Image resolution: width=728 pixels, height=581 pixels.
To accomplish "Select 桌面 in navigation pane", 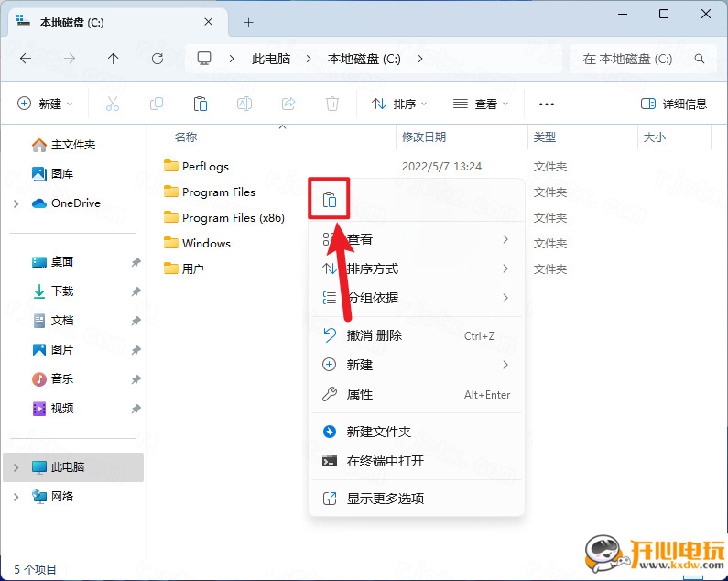I will 52,262.
